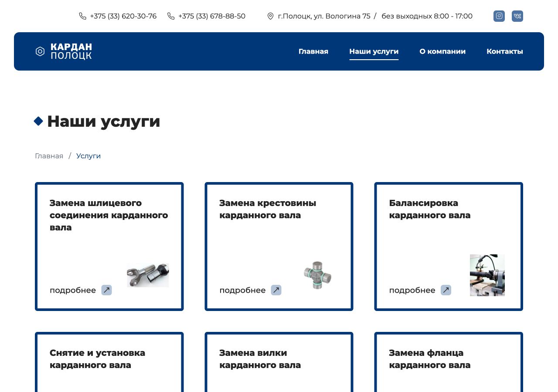Click the hours text без выходных 8:00 - 17:00
This screenshot has height=392, width=558.
pos(427,16)
